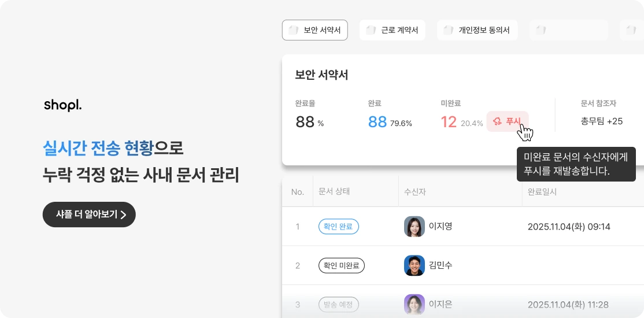Screen dimensions: 644x318
Task: Select the 보안 서약서 tab
Action: pos(315,31)
